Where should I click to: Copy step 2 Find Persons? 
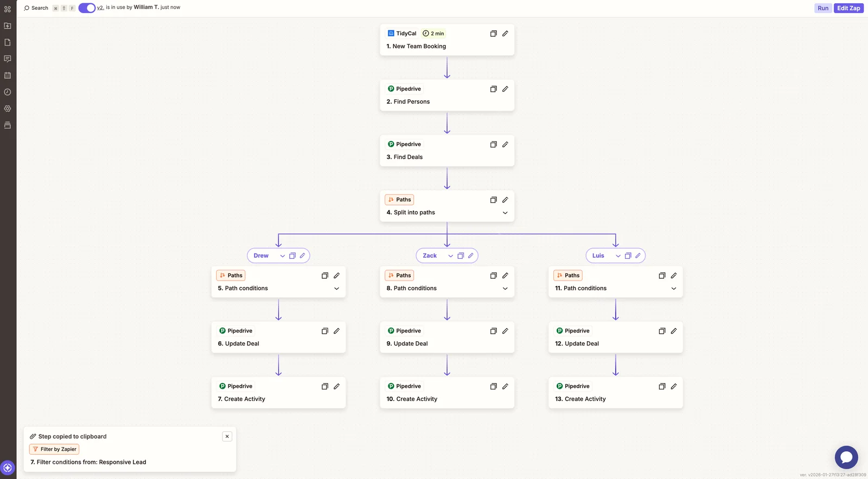(494, 89)
